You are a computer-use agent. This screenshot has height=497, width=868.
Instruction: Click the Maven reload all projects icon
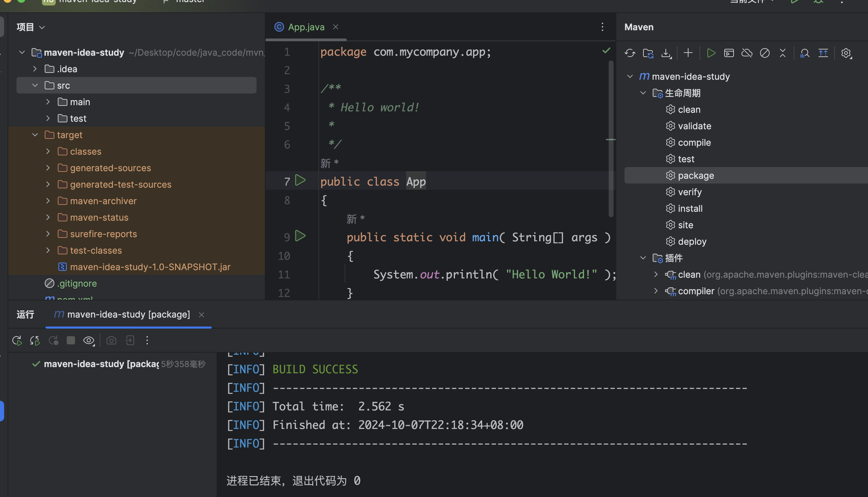click(630, 53)
